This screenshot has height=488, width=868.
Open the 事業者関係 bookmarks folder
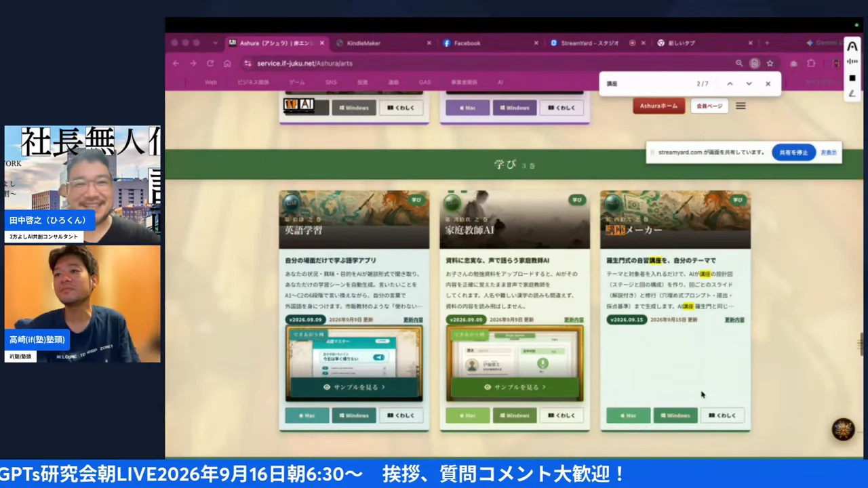coord(465,82)
